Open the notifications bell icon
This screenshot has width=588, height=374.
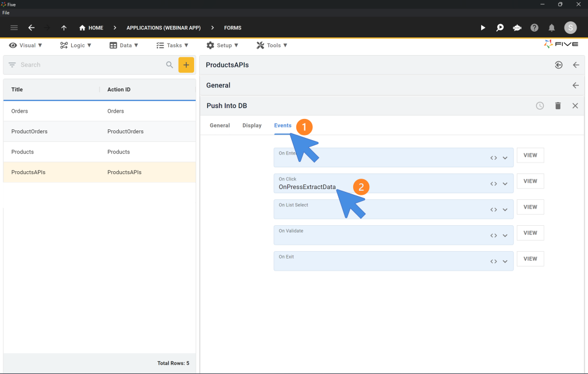click(x=552, y=28)
